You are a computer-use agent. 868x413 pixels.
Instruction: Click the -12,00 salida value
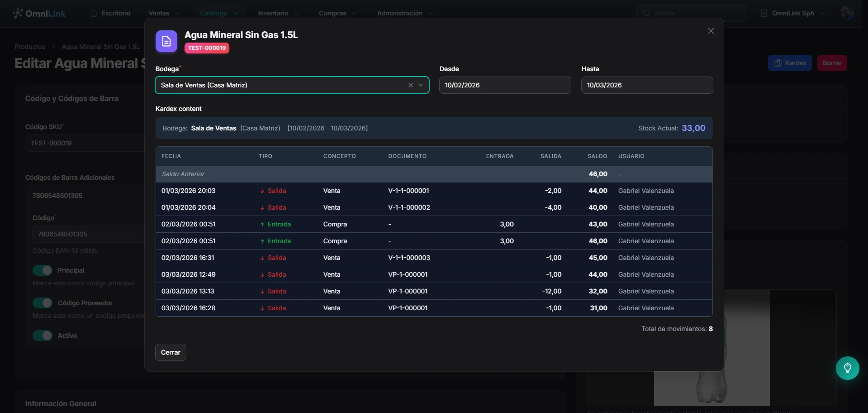(x=552, y=291)
